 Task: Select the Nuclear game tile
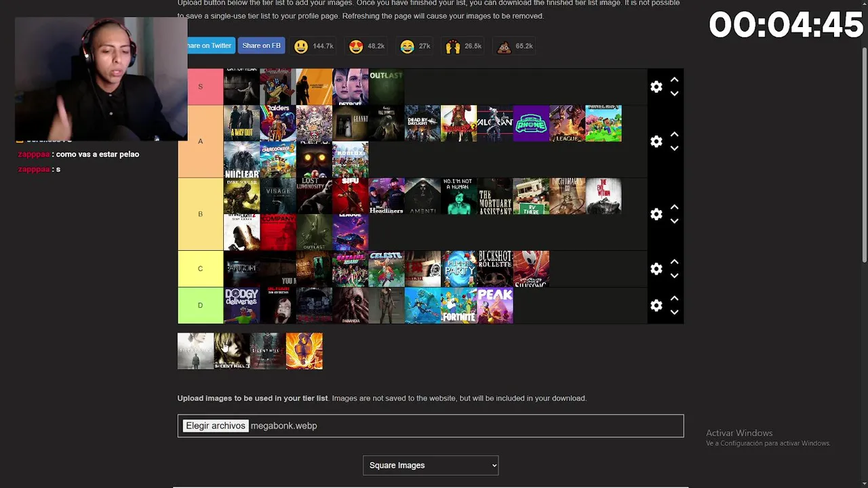(x=241, y=160)
